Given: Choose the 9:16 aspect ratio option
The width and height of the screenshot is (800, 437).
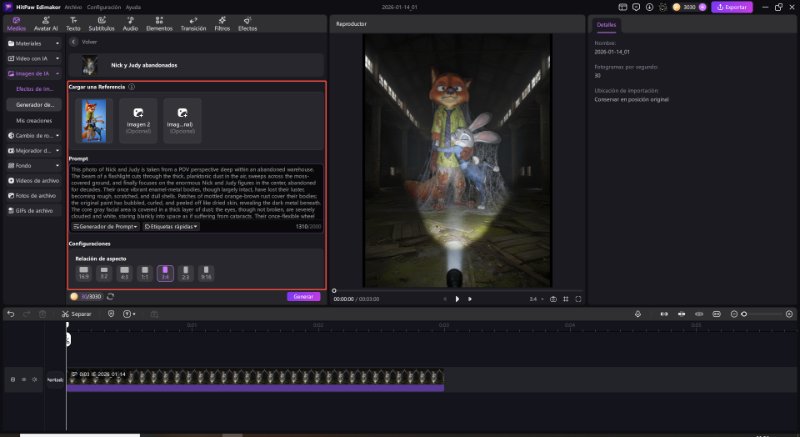Looking at the screenshot, I should pos(206,271).
